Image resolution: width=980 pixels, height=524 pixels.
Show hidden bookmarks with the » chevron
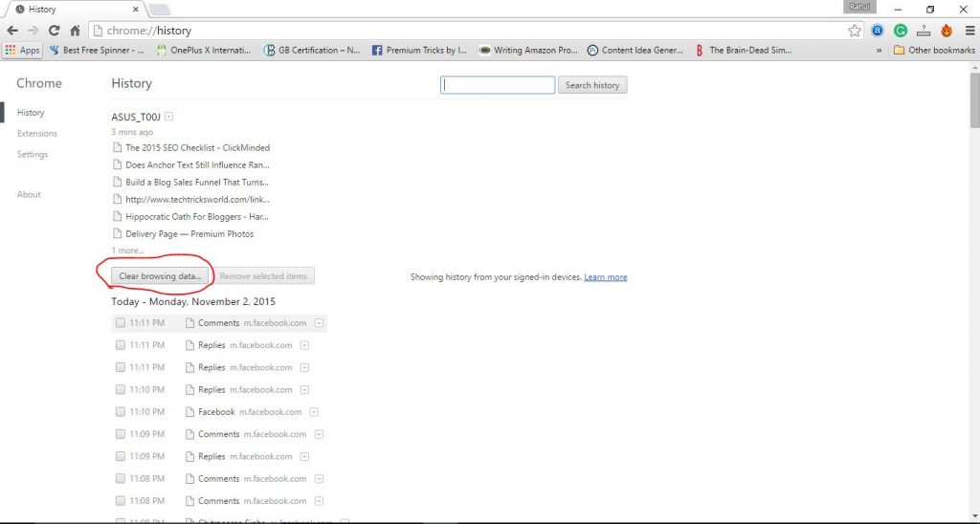(x=879, y=51)
